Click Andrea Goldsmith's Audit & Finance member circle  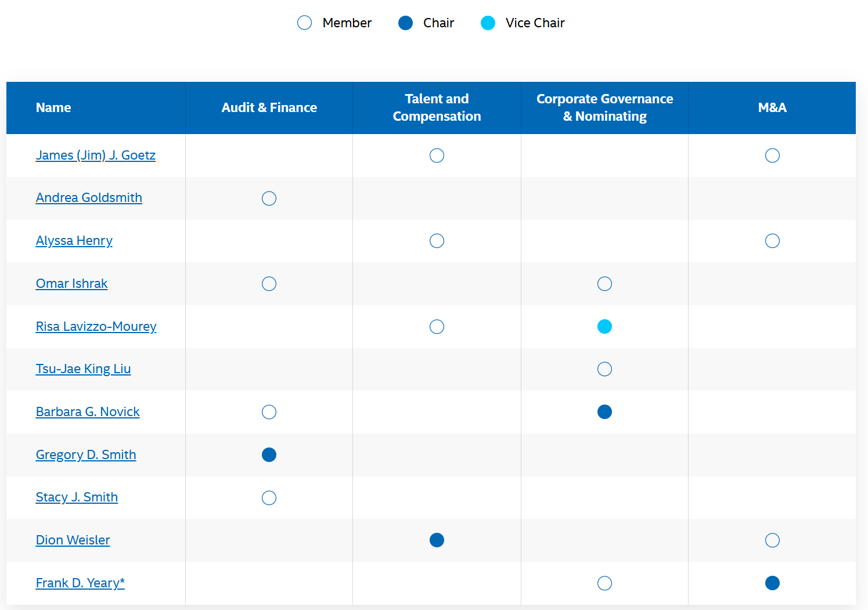click(x=269, y=198)
